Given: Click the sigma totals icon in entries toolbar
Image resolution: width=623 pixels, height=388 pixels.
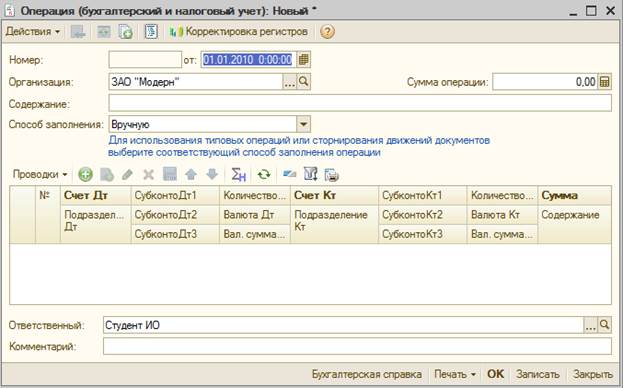Looking at the screenshot, I should coord(238,174).
